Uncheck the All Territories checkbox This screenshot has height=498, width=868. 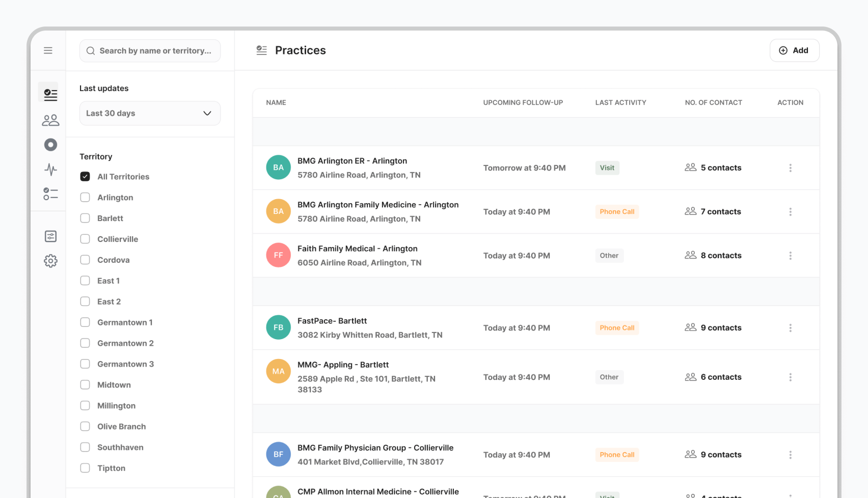(85, 177)
